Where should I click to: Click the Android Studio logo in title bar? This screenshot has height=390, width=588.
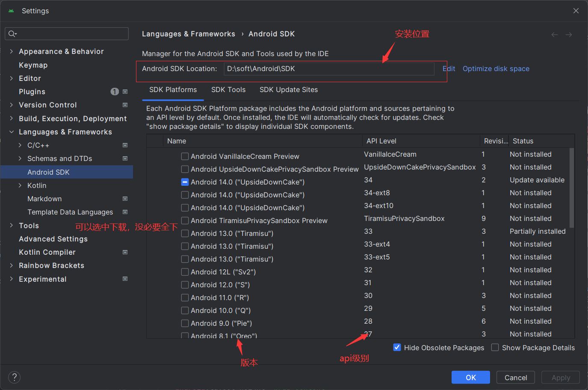[11, 11]
